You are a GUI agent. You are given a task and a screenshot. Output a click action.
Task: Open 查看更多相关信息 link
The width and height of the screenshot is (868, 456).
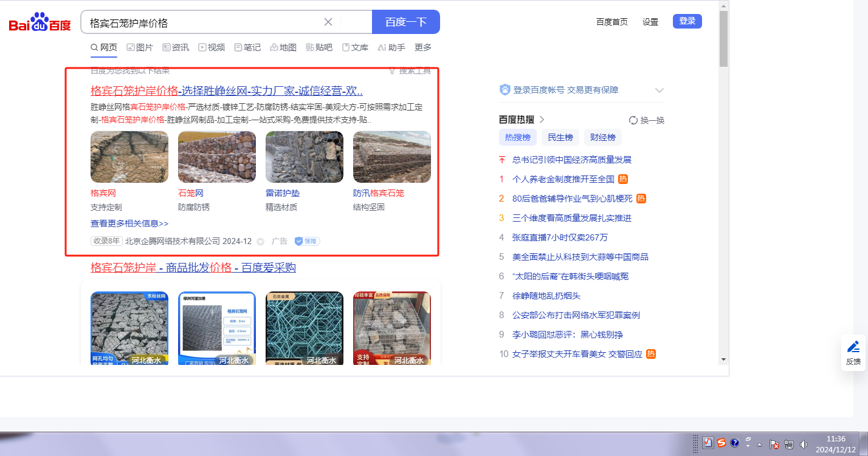[129, 223]
